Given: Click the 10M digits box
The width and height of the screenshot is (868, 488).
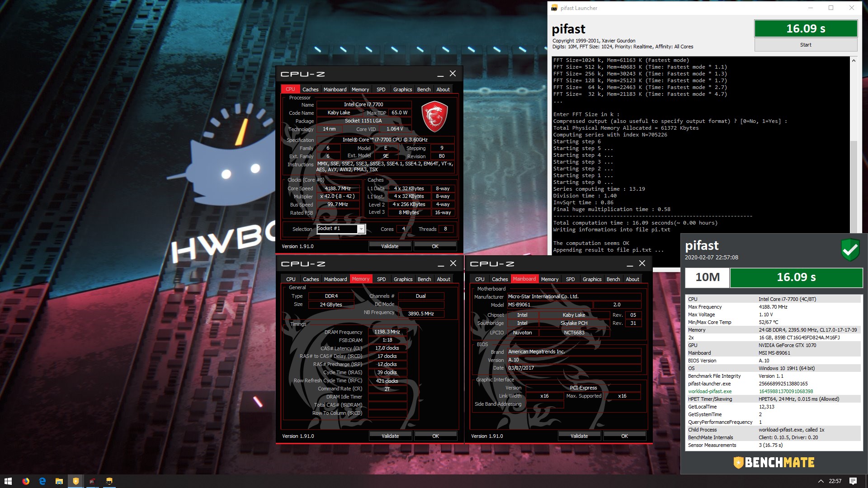Looking at the screenshot, I should (707, 277).
